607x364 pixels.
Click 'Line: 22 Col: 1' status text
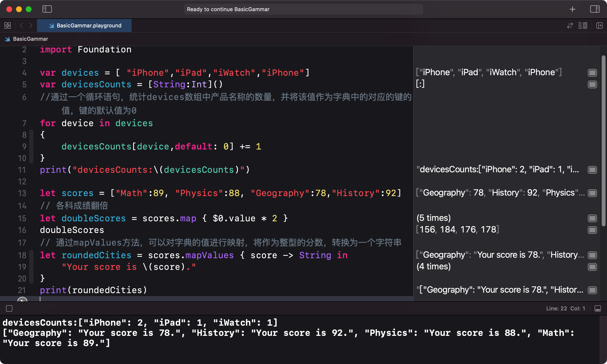coord(565,308)
